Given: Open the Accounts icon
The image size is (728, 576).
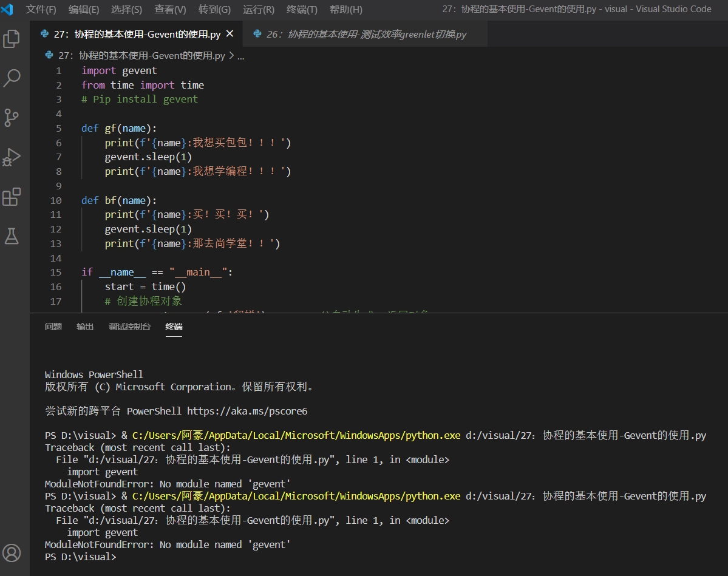Looking at the screenshot, I should tap(12, 553).
